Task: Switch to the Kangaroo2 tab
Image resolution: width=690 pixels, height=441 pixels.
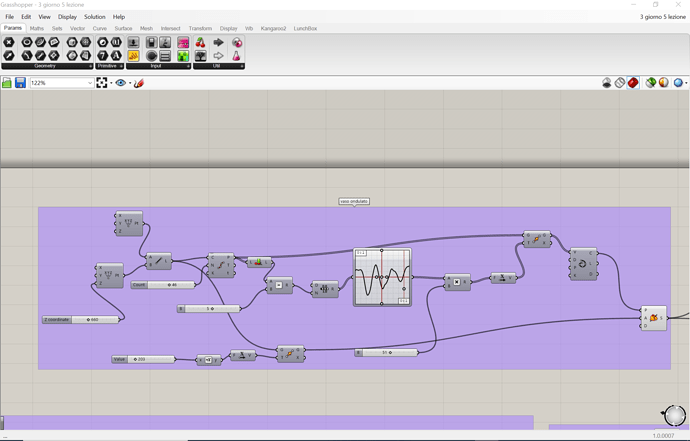Action: click(x=273, y=28)
